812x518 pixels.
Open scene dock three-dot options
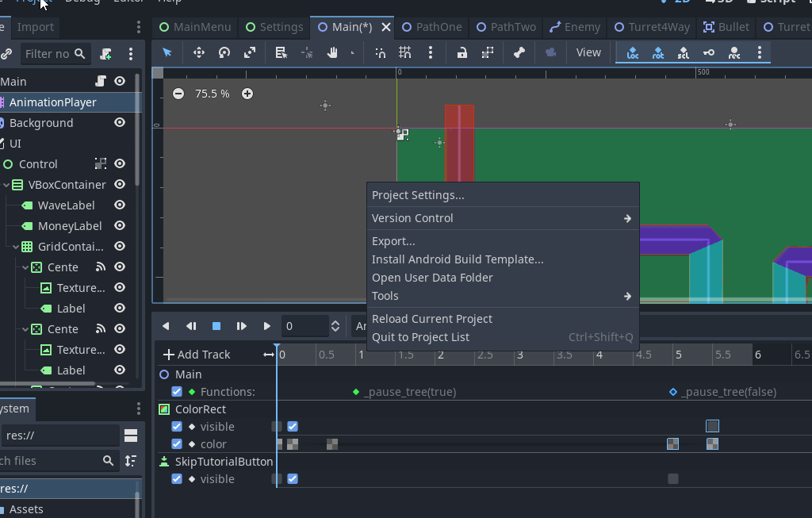click(131, 54)
